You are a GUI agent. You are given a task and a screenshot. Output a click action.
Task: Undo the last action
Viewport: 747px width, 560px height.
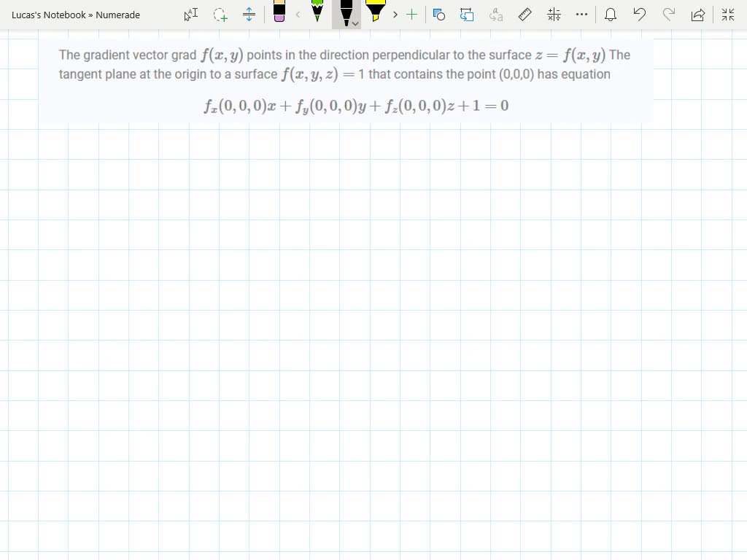coord(640,14)
